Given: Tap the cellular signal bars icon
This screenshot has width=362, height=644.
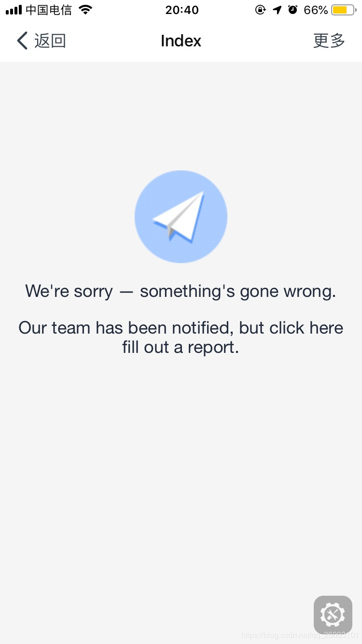Looking at the screenshot, I should coord(14,10).
